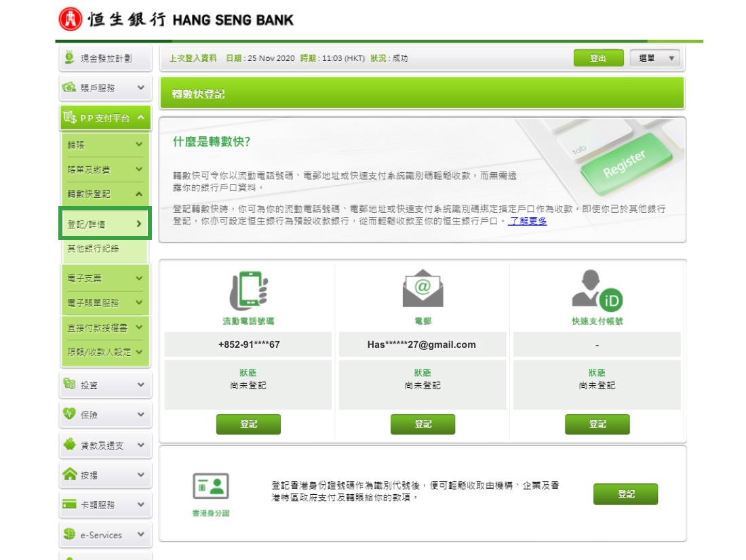
Task: Click the Hang Seng Bank logo emblem
Action: 71,20
